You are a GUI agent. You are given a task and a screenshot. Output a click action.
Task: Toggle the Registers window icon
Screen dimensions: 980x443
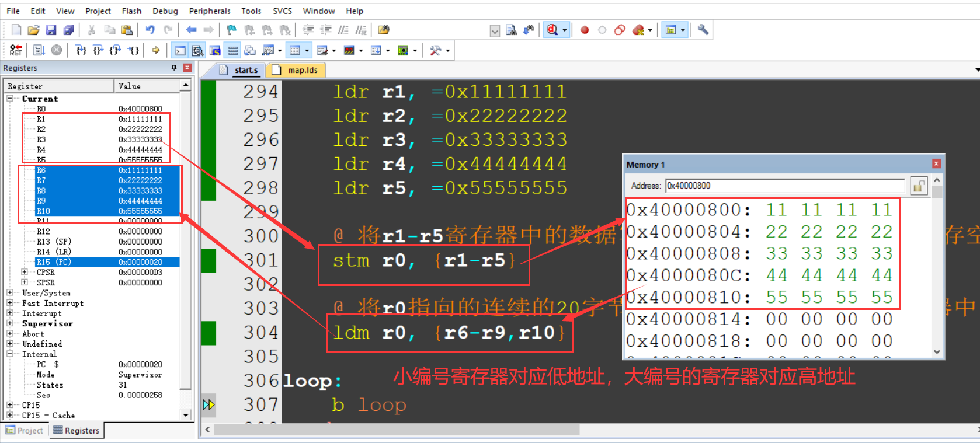point(233,51)
